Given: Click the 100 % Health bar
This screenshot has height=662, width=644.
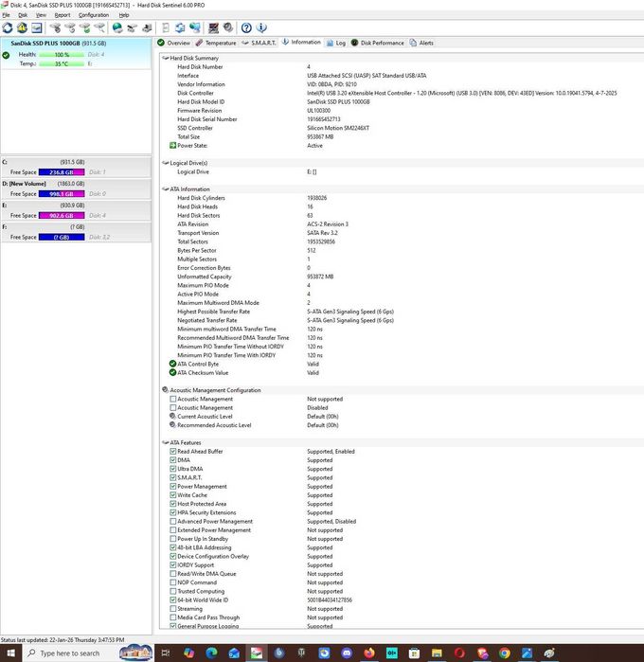Looking at the screenshot, I should [62, 55].
